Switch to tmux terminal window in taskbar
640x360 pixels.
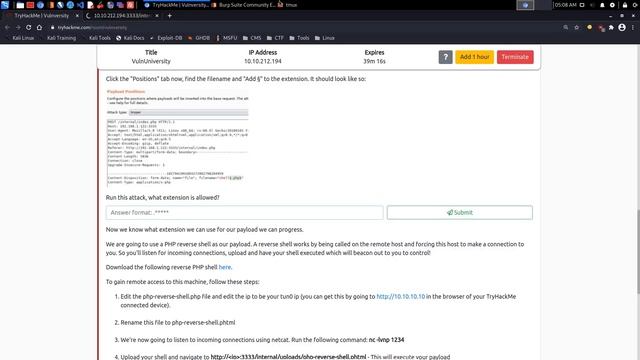(x=287, y=5)
